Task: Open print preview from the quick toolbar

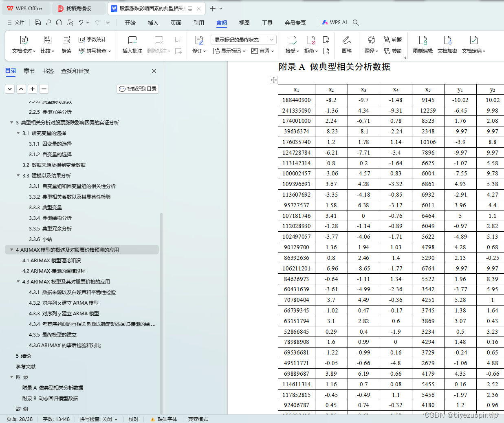Action: pos(70,22)
